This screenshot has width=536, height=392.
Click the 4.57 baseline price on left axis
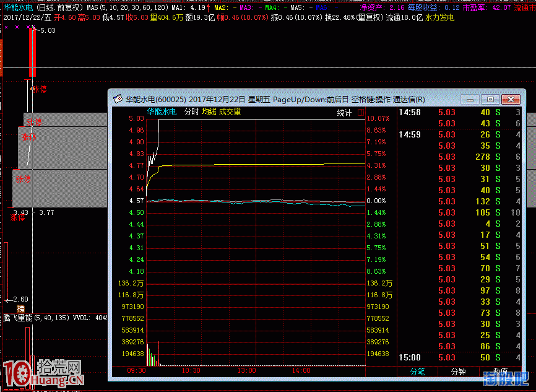pos(136,201)
